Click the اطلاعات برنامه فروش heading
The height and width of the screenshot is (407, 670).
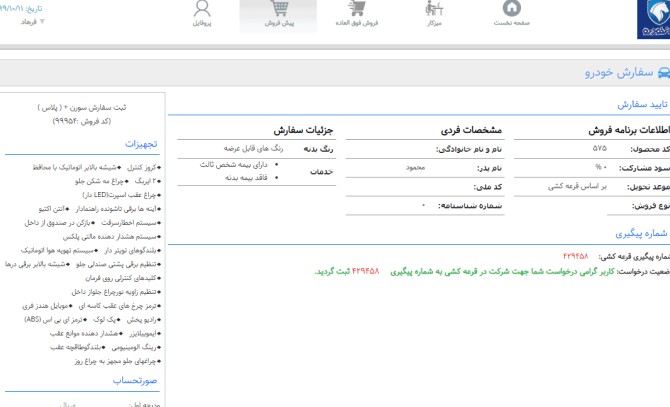629,130
